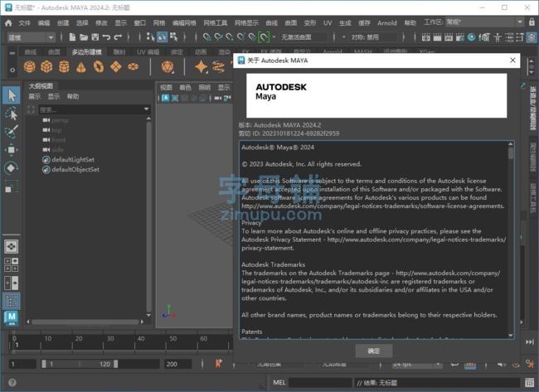Click the workspace lock icon

(532, 22)
